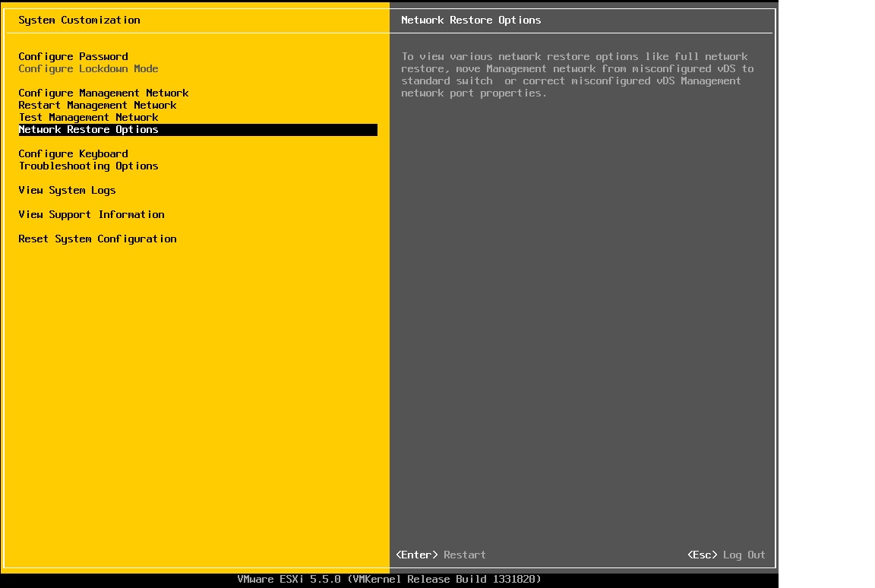Select View Support Information
Screen dimensions: 875x588
pyautogui.click(x=91, y=215)
